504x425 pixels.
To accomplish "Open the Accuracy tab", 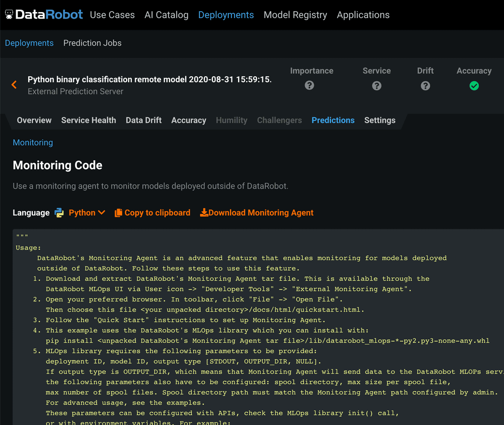I will [189, 120].
